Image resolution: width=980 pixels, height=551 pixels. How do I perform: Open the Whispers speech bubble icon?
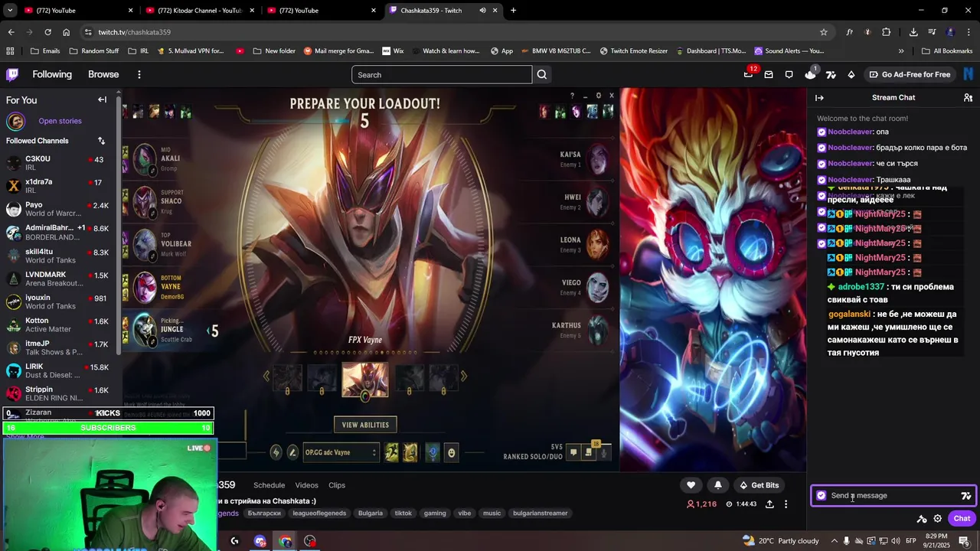tap(789, 74)
